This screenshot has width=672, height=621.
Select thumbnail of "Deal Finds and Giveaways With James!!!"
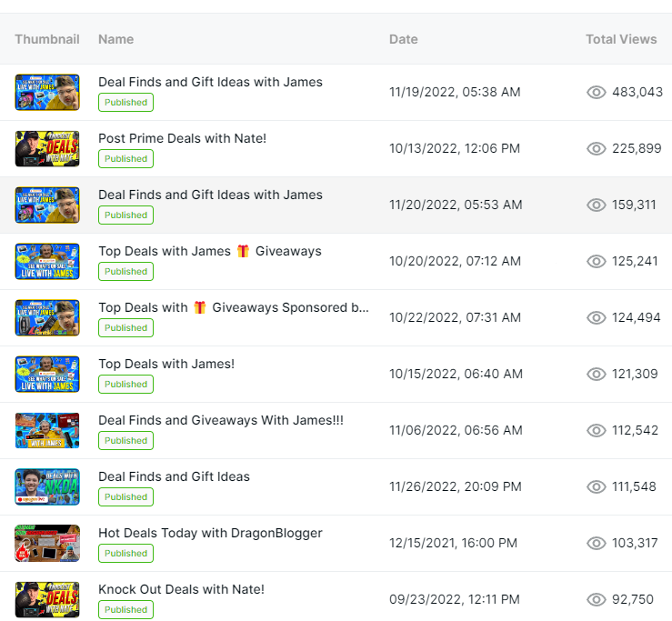pyautogui.click(x=47, y=431)
